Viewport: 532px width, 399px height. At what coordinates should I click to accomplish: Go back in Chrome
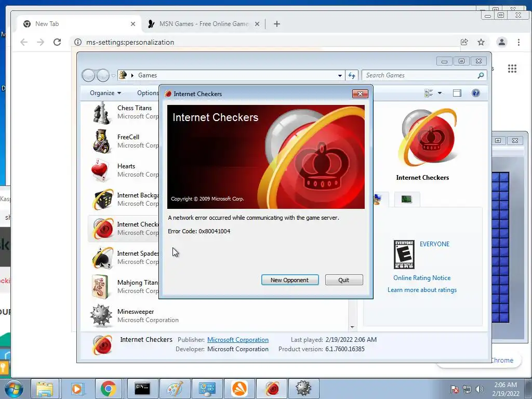pos(24,42)
